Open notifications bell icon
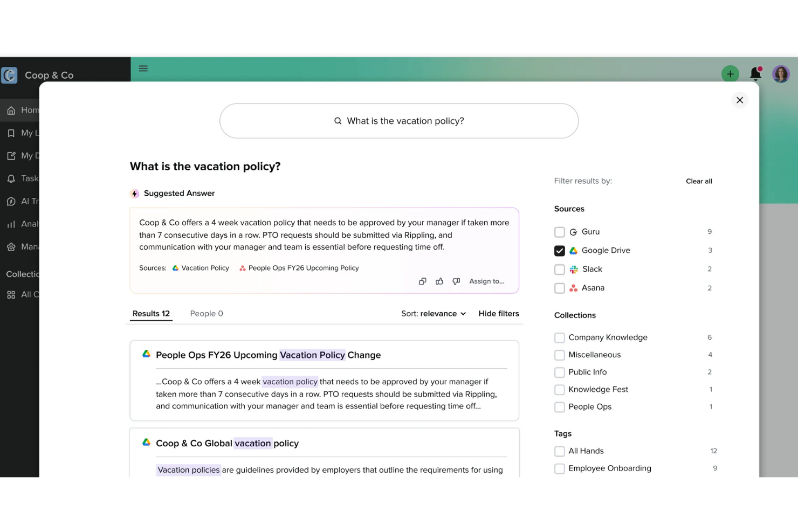The image size is (798, 532). point(756,74)
